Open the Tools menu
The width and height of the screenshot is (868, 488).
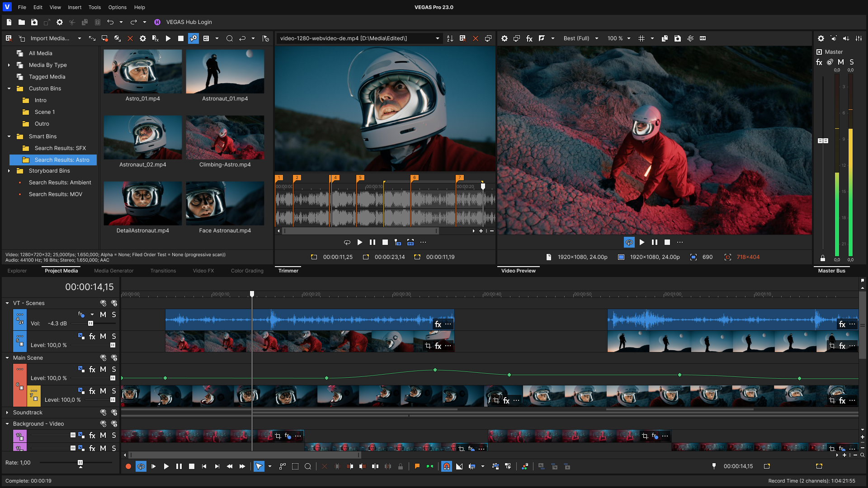coord(94,7)
